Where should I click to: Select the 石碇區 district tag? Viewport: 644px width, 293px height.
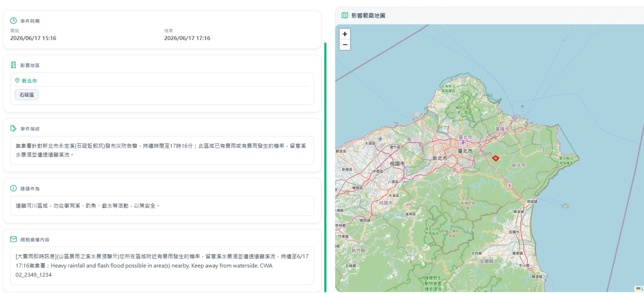pos(27,95)
